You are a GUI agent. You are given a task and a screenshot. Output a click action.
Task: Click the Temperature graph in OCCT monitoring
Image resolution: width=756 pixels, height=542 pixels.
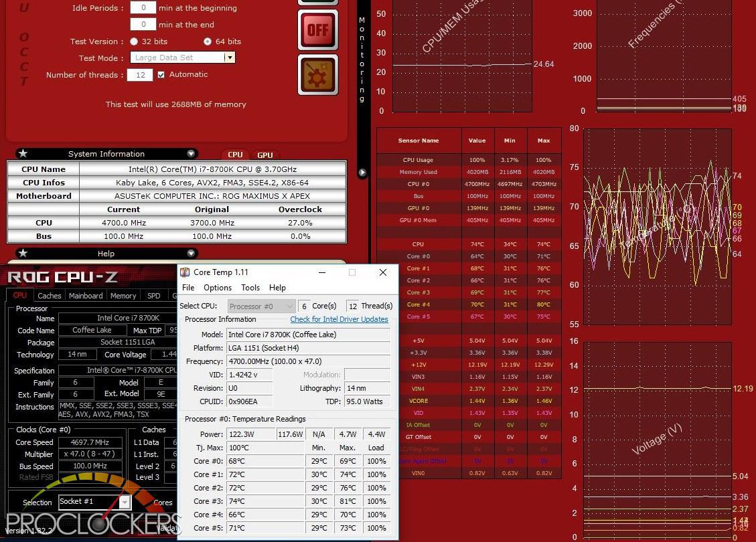pos(657,226)
